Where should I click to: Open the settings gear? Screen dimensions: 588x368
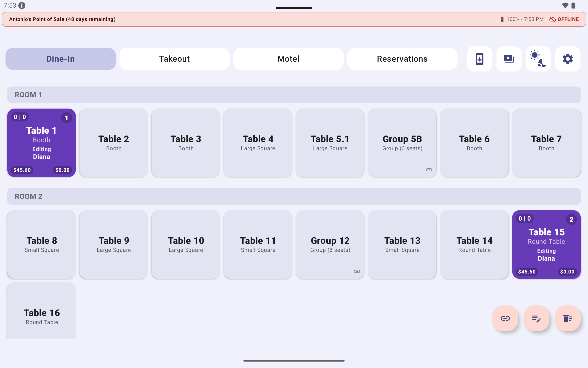coord(568,59)
